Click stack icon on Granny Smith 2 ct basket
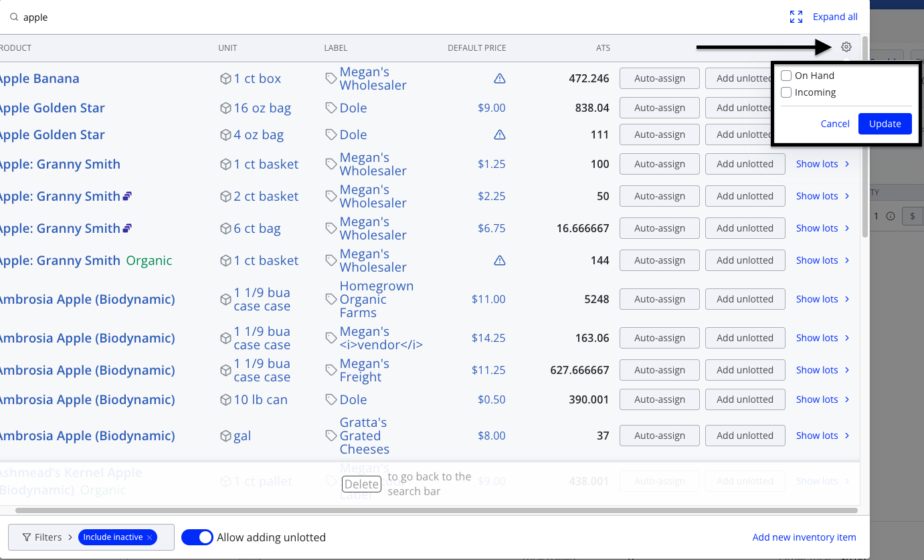Screen dimensions: 924x560 (128, 196)
